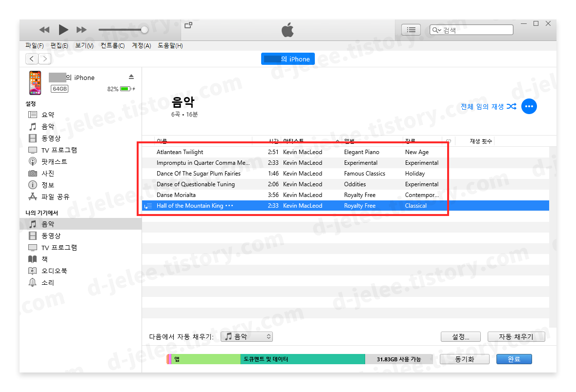This screenshot has height=392, width=576.
Task: Open the 파일(F) menu
Action: tap(35, 45)
